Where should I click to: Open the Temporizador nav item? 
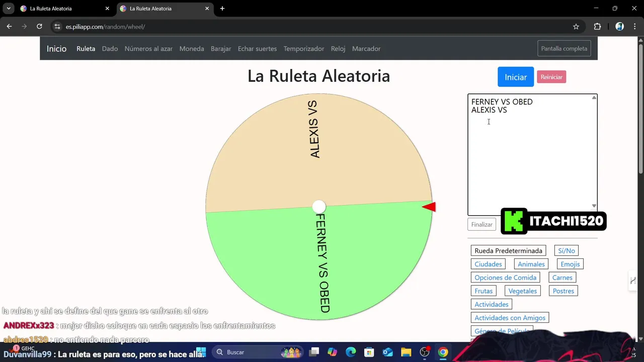point(304,49)
